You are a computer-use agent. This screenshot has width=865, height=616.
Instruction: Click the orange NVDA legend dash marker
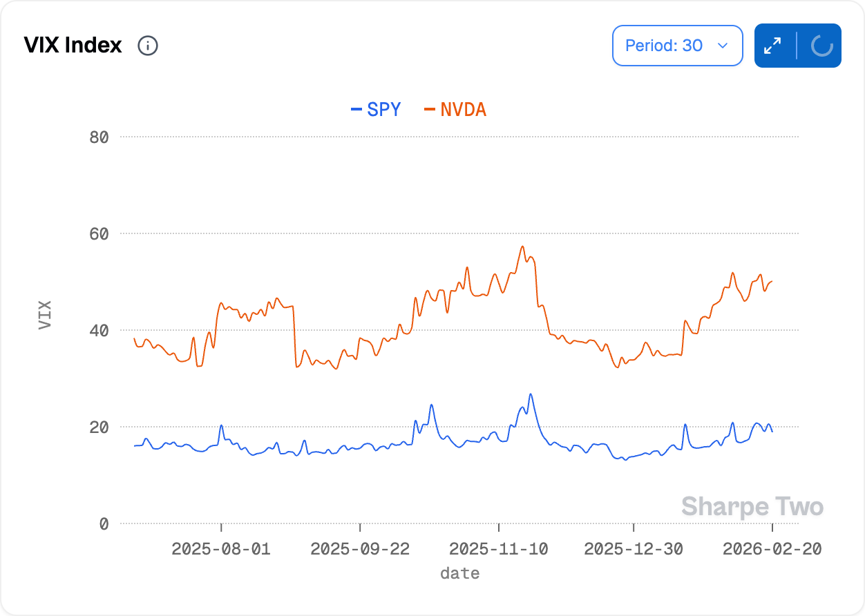(x=430, y=109)
